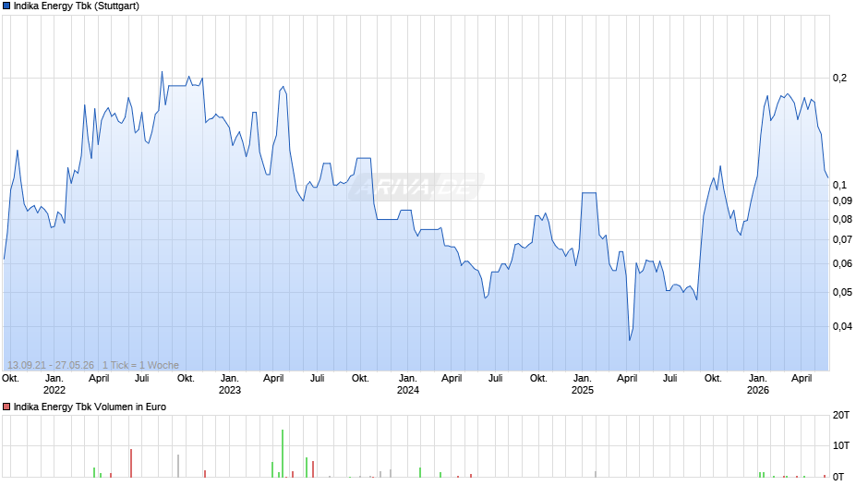Click the '0,2' price axis label

pos(839,79)
